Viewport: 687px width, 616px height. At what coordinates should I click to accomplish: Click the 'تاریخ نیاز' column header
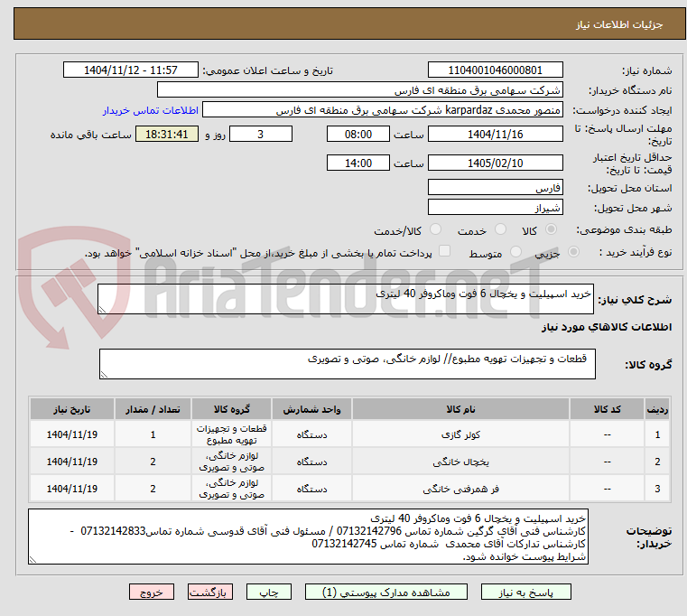click(72, 409)
